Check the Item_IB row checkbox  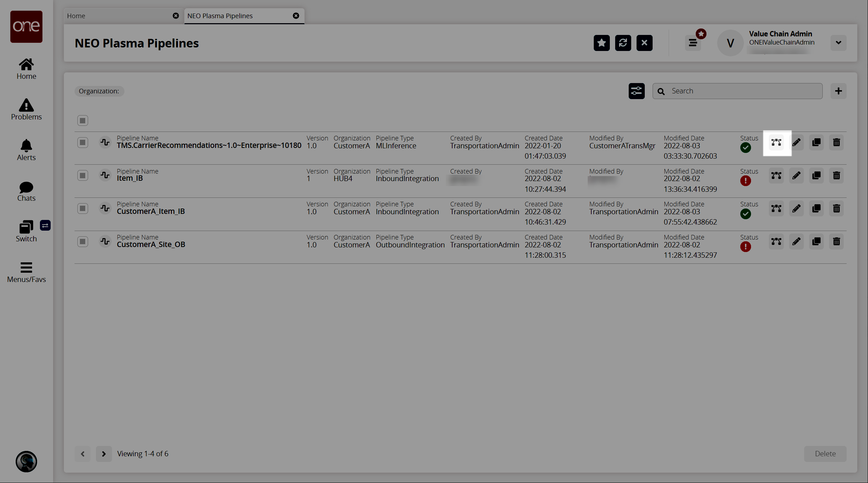83,176
